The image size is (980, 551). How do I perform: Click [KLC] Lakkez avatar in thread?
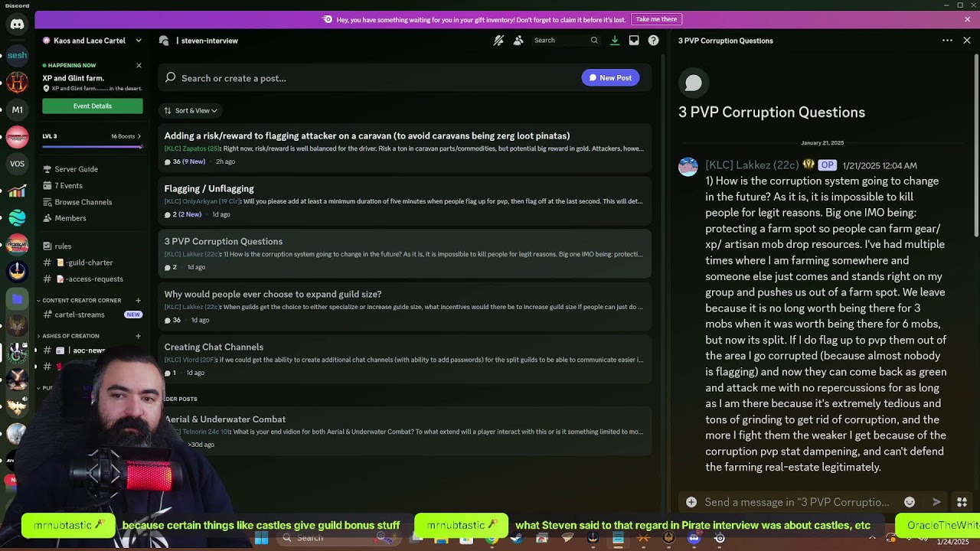[688, 166]
